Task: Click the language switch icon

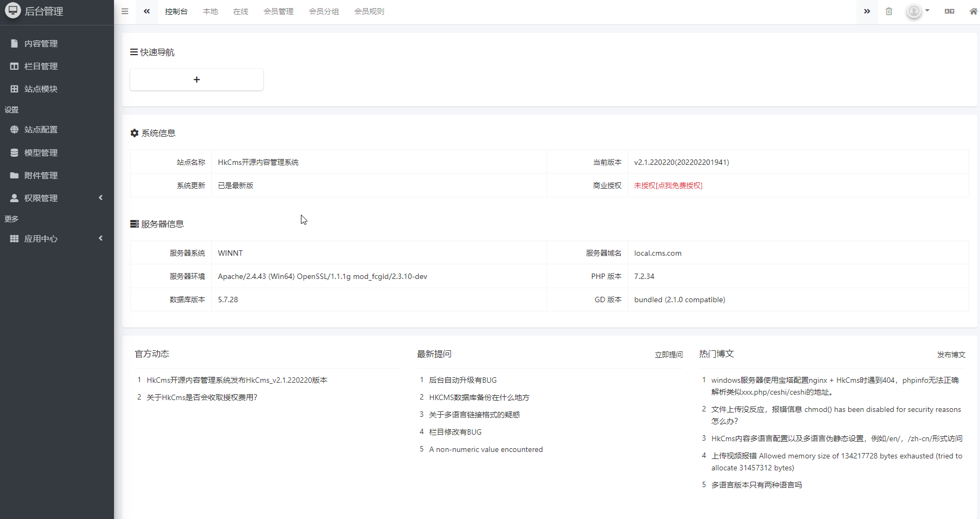Action: point(949,11)
